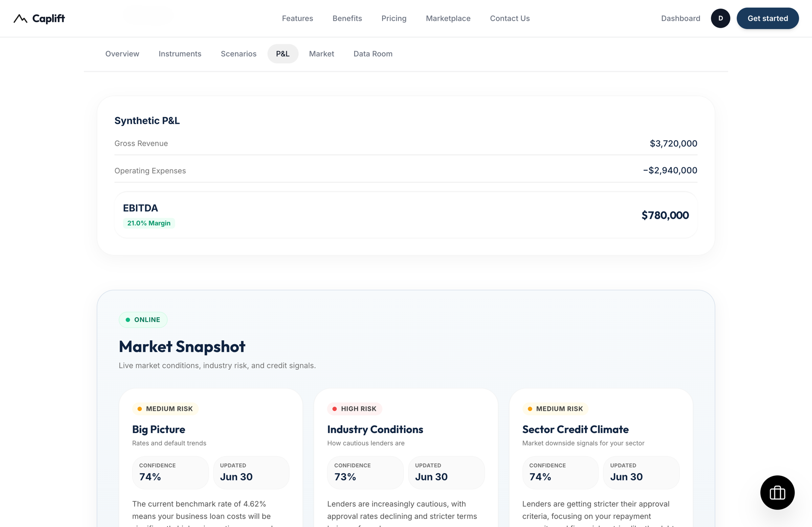Click the Gross Revenue label
The height and width of the screenshot is (527, 812).
point(141,143)
